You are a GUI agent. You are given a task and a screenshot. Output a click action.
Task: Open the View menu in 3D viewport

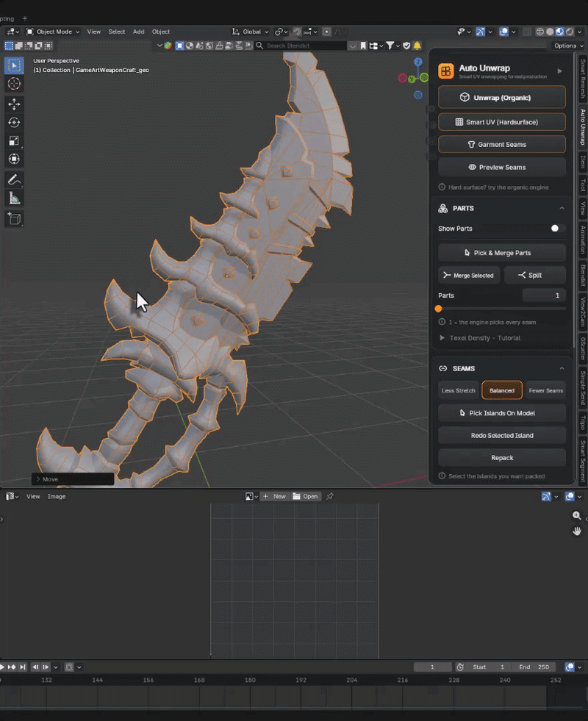pos(94,32)
